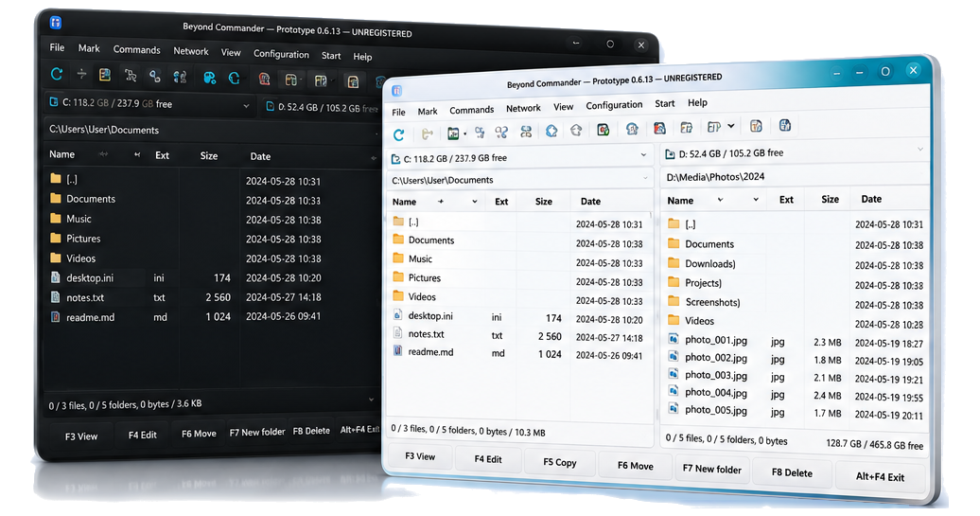Select Downloads folder in right panel
980x516 pixels.
tap(710, 263)
